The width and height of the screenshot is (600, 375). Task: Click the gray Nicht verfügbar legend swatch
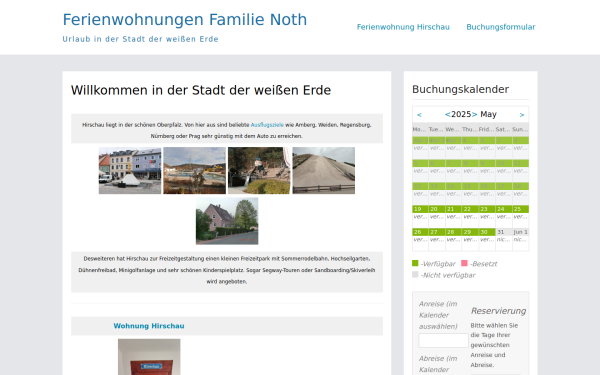point(415,274)
